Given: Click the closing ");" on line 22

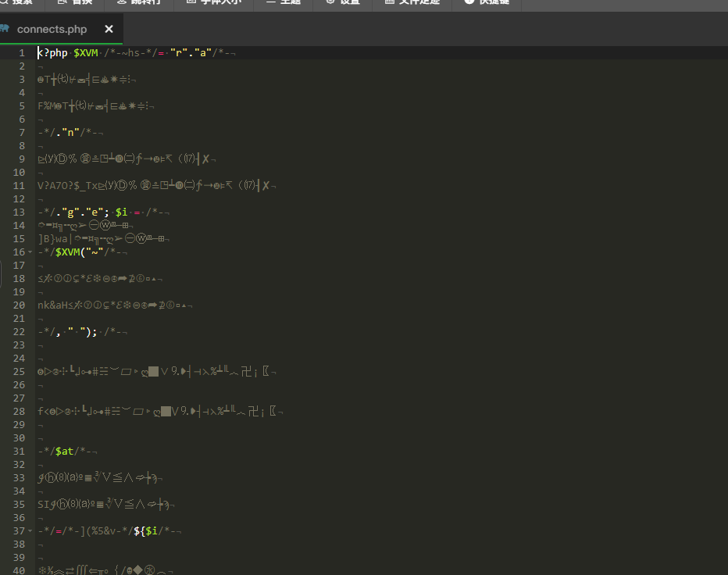Looking at the screenshot, I should 91,332.
